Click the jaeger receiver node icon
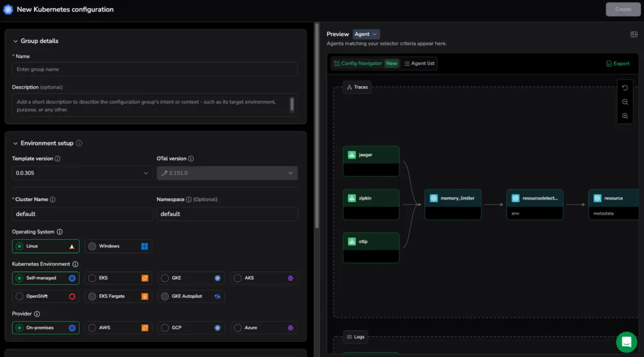 click(x=352, y=155)
